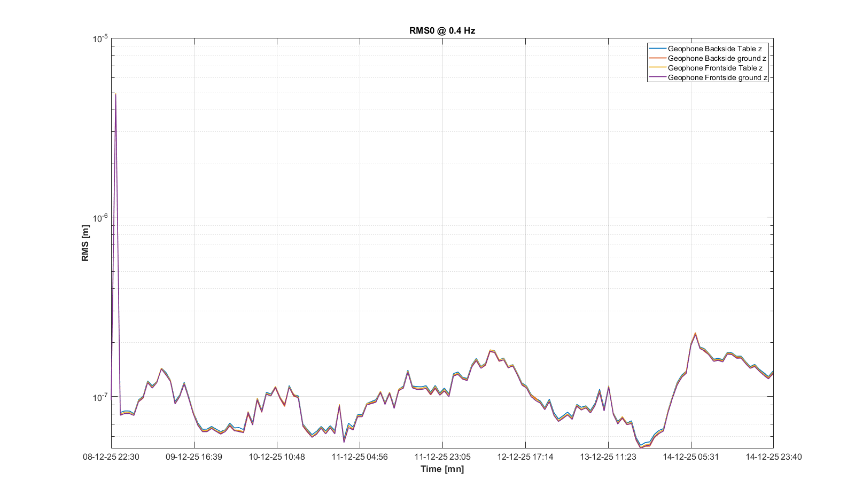Viewport: 855px width, 504px height.
Task: Click the Time [mn] x-axis label
Action: click(x=442, y=469)
